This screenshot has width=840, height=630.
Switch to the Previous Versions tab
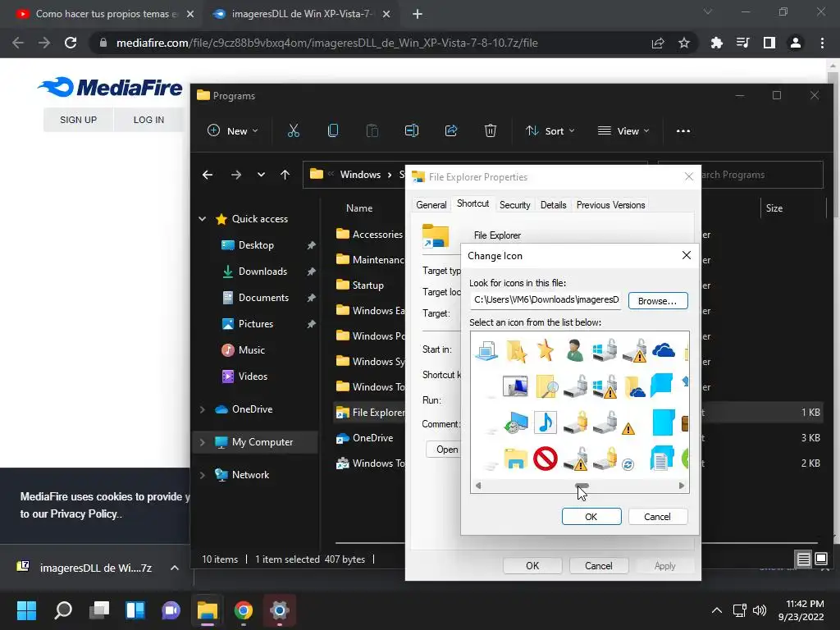click(x=610, y=204)
